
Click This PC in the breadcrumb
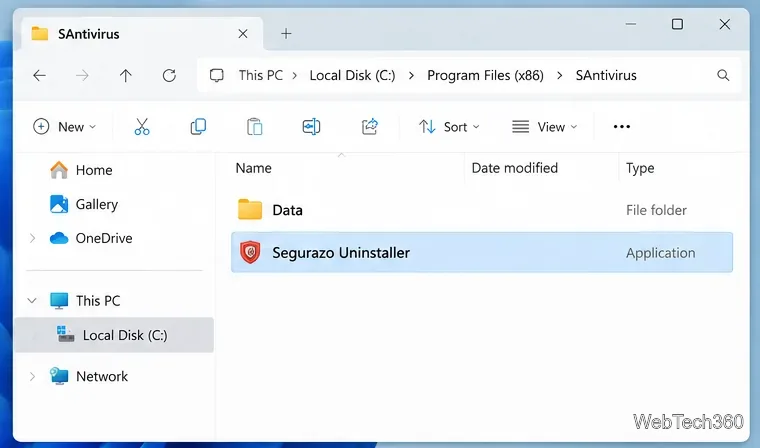tap(261, 75)
